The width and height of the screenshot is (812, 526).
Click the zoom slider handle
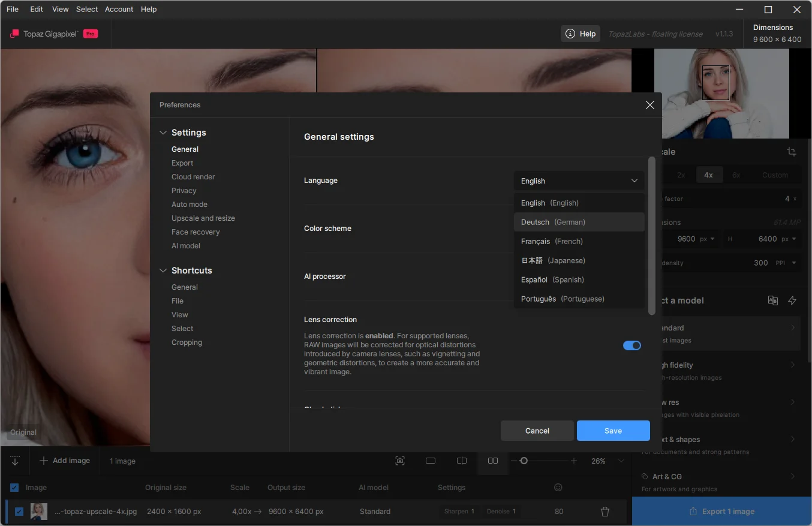point(524,461)
